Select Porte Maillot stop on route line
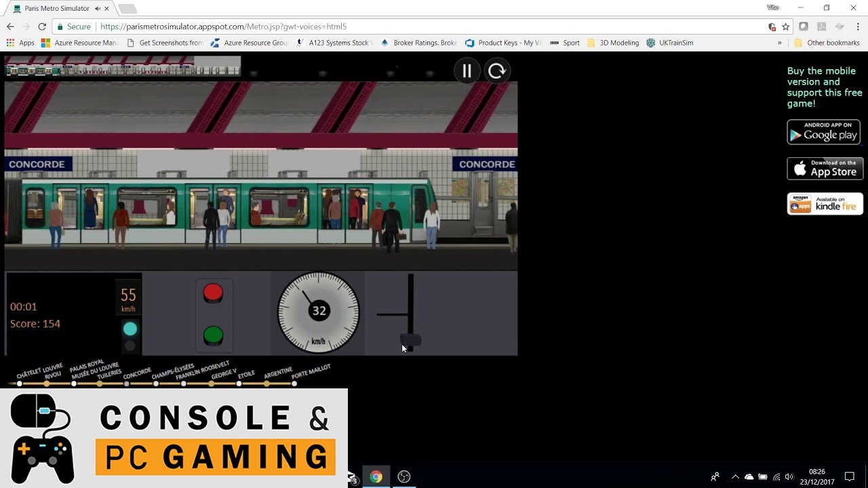Viewport: 868px width, 488px height. coord(294,384)
